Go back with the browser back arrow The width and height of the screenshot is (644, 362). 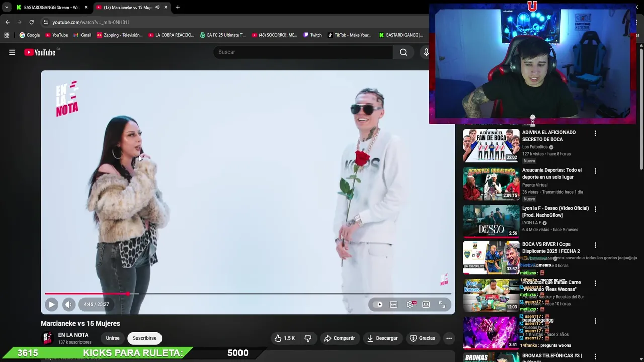click(7, 22)
